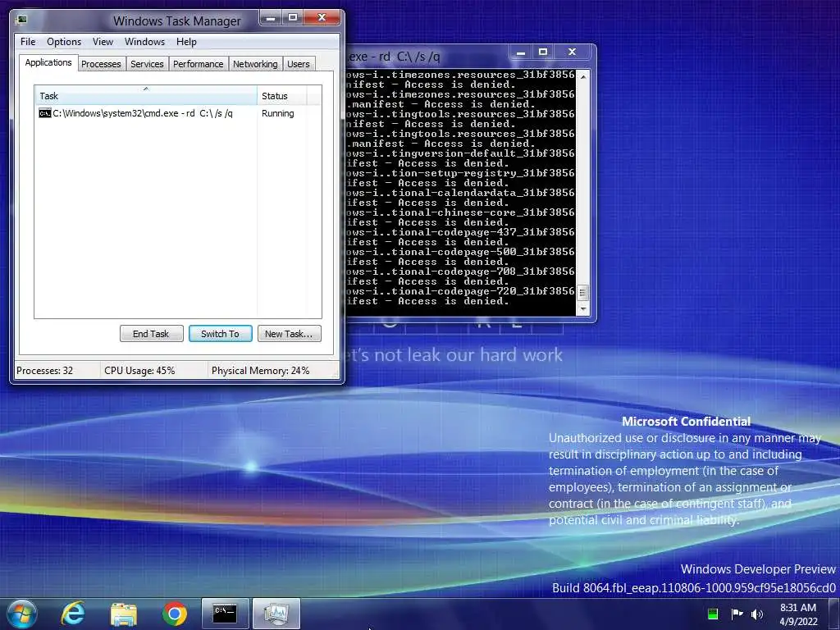Click the End Task button

tap(151, 334)
